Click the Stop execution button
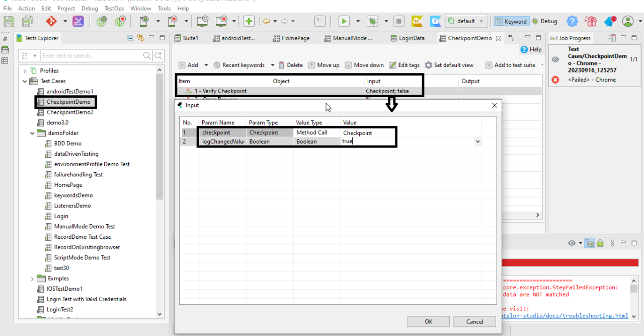This screenshot has height=336, width=644. point(399,21)
